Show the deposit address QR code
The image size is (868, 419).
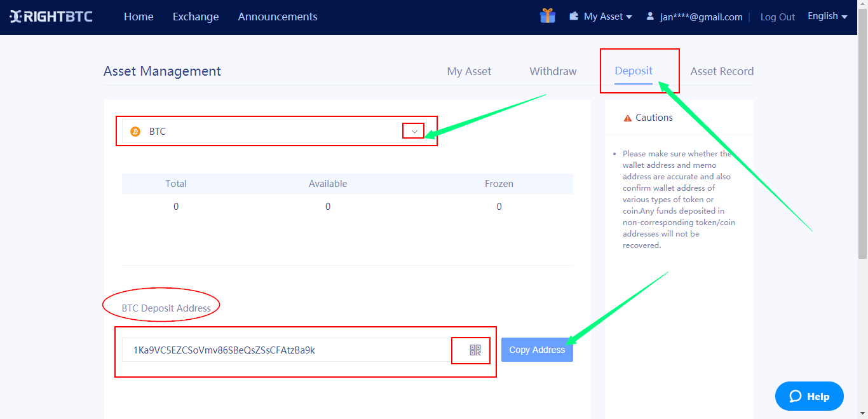475,350
